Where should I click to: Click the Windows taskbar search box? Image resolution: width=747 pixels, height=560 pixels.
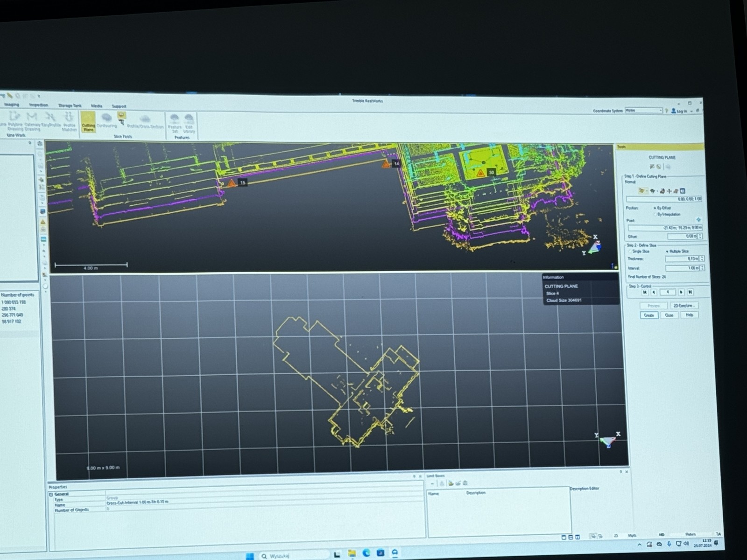(x=293, y=556)
